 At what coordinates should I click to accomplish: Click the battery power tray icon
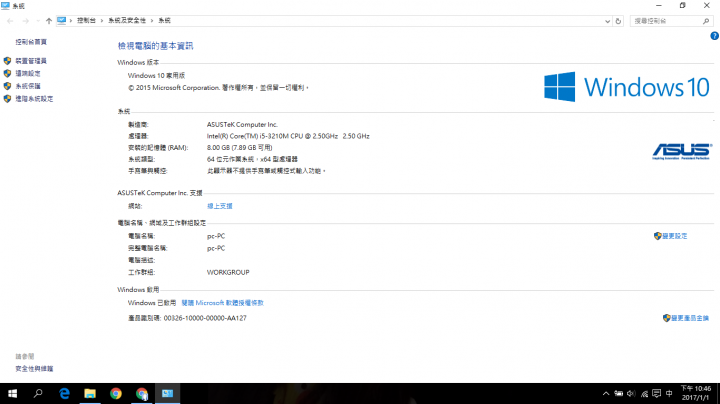point(619,393)
